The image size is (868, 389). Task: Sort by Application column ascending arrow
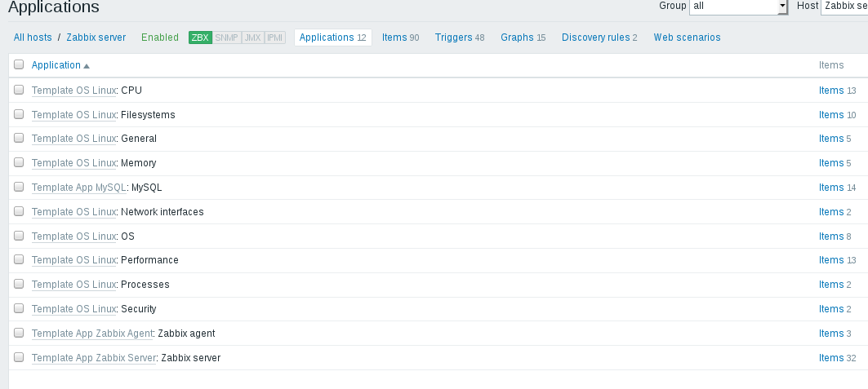tap(87, 66)
